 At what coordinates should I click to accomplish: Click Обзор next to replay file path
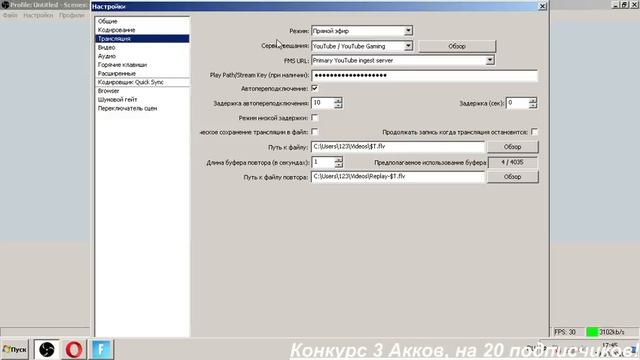click(x=512, y=177)
